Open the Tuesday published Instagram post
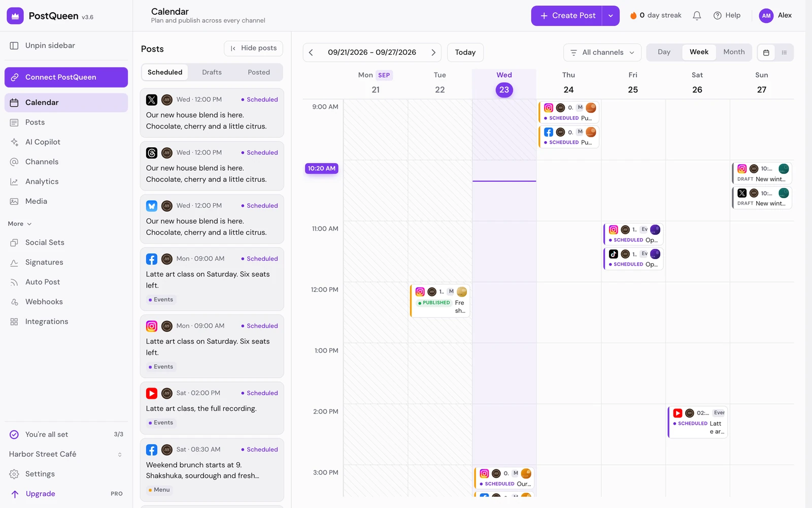 click(440, 301)
